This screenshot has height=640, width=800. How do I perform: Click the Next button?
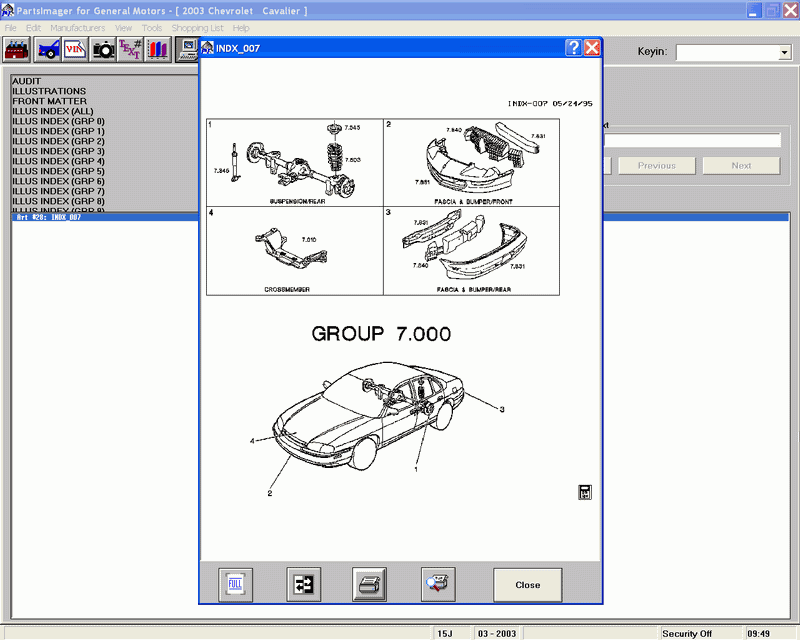(741, 165)
